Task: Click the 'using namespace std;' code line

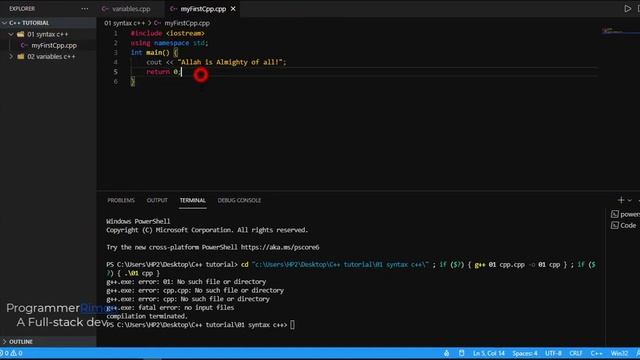Action: click(169, 43)
